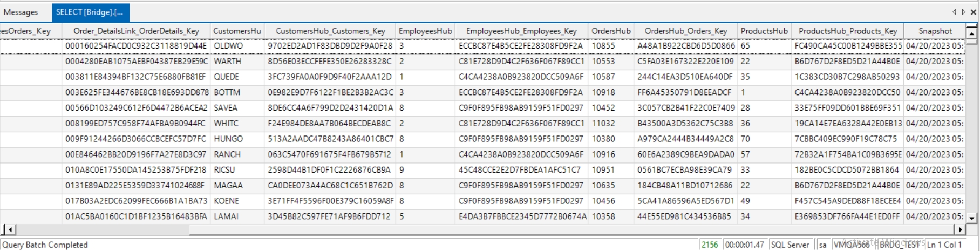This screenshot has width=980, height=251.
Task: Select orders key cell A48A1B922CBD6D5D0866
Action: pyautogui.click(x=686, y=46)
